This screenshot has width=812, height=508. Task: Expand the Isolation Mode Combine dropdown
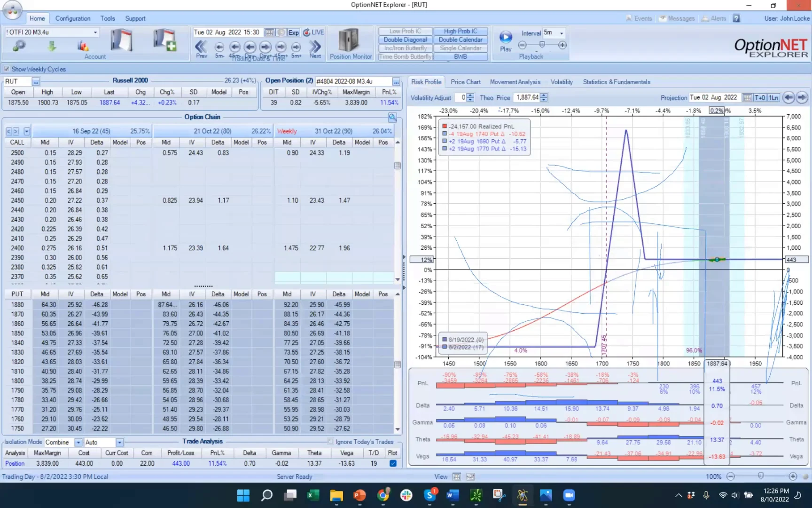tap(78, 443)
